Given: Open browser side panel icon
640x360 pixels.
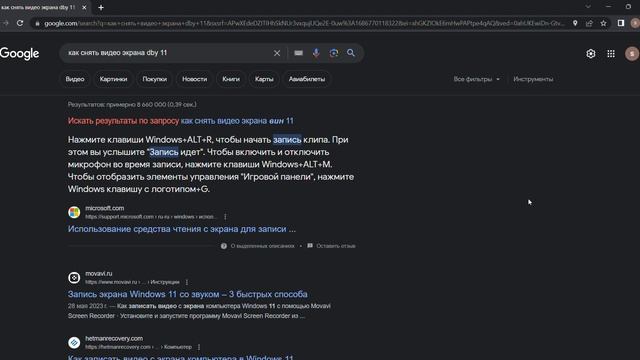Looking at the screenshot, I should (621, 23).
